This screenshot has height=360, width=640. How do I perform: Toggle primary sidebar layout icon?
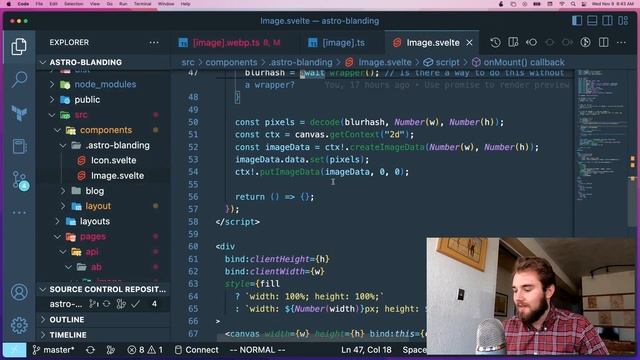pos(577,20)
